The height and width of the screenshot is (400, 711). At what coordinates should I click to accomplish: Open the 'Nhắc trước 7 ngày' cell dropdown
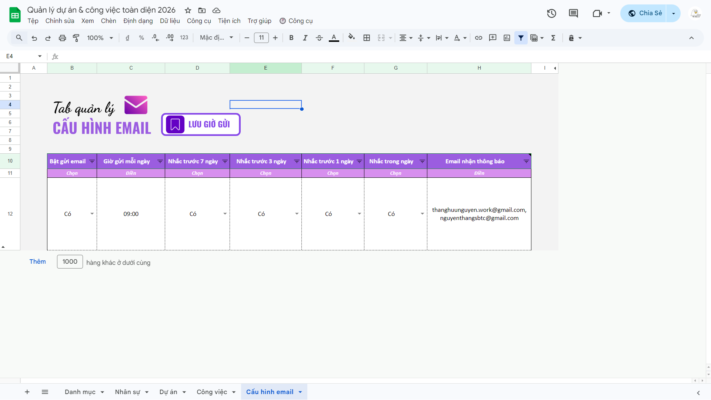225,214
